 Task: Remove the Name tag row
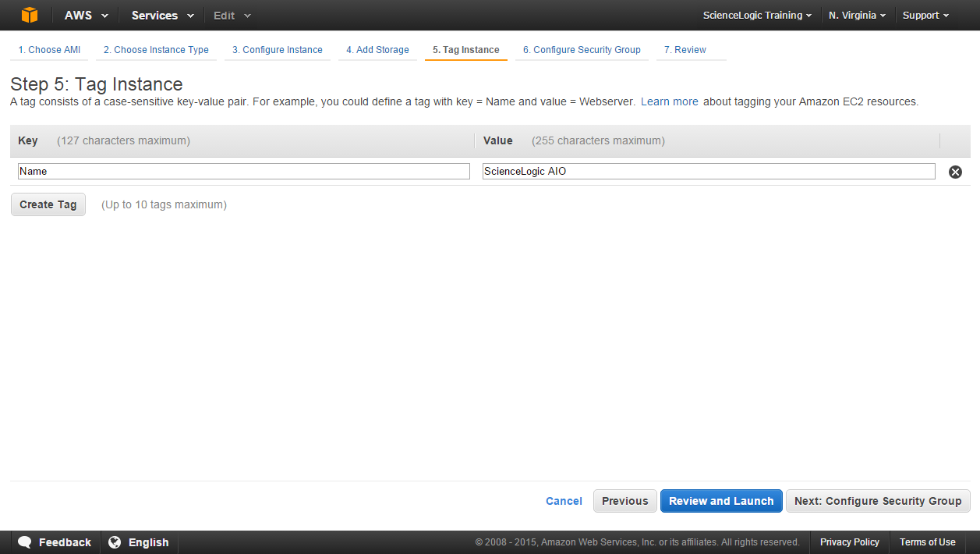coord(955,172)
